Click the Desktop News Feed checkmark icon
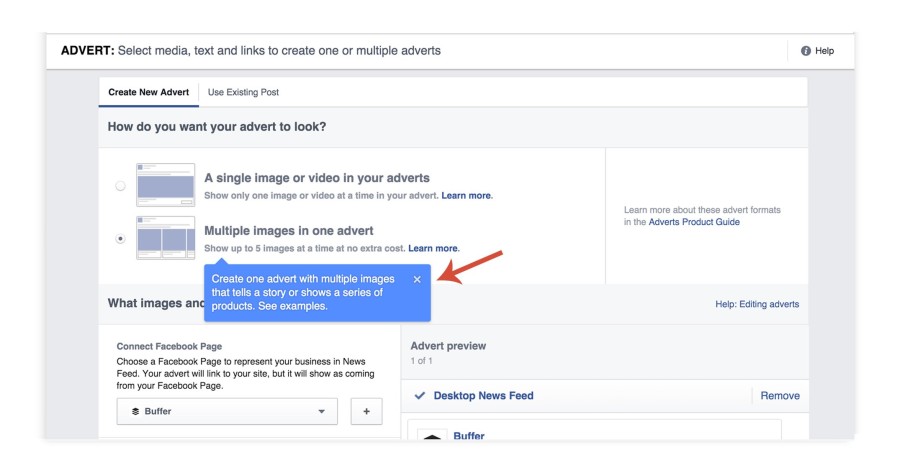Viewport: 900px width, 455px height. click(420, 396)
